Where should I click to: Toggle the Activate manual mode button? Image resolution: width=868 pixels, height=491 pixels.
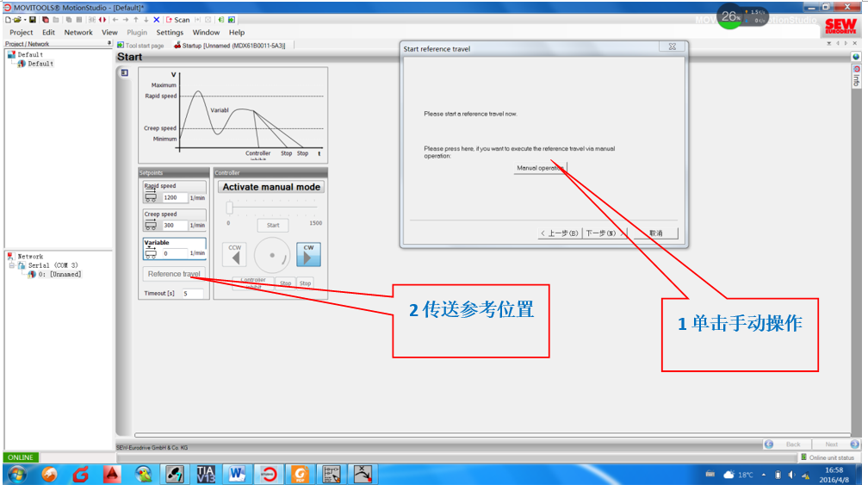tap(271, 187)
